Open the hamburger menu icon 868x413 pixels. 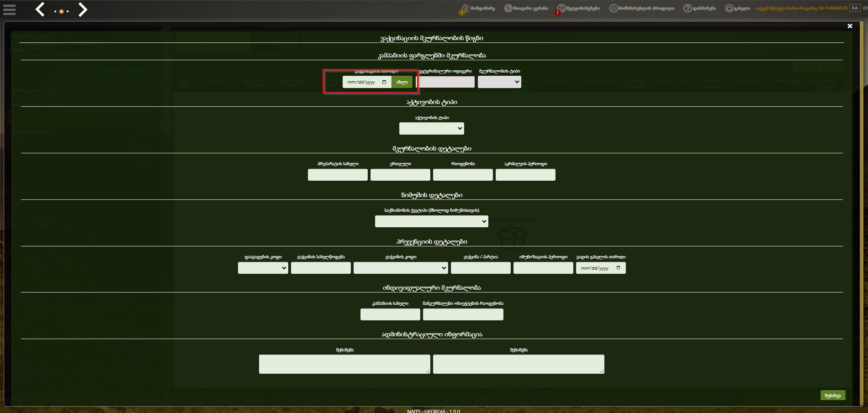click(9, 10)
